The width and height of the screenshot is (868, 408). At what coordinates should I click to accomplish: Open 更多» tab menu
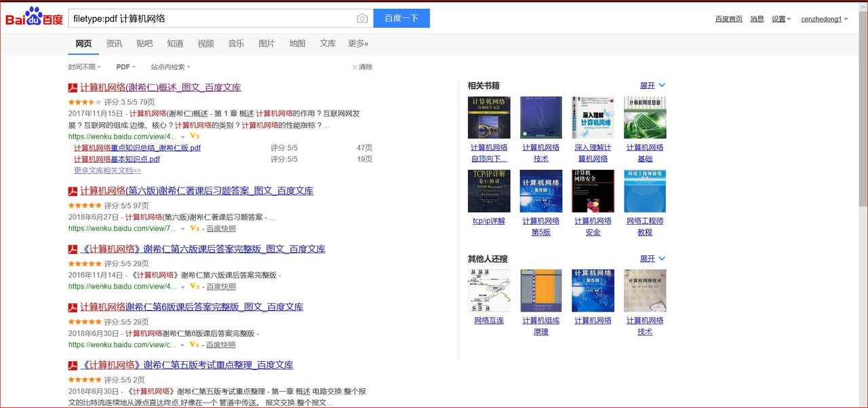pos(358,43)
